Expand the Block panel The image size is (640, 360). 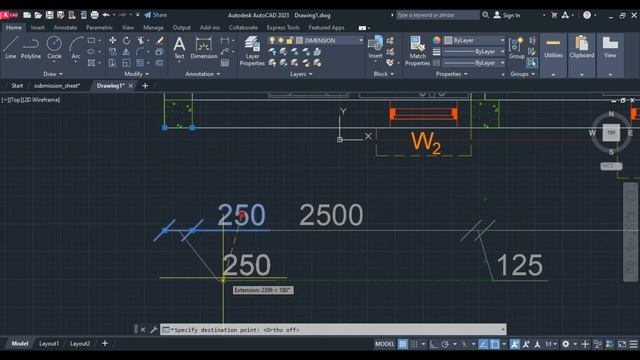pos(384,74)
